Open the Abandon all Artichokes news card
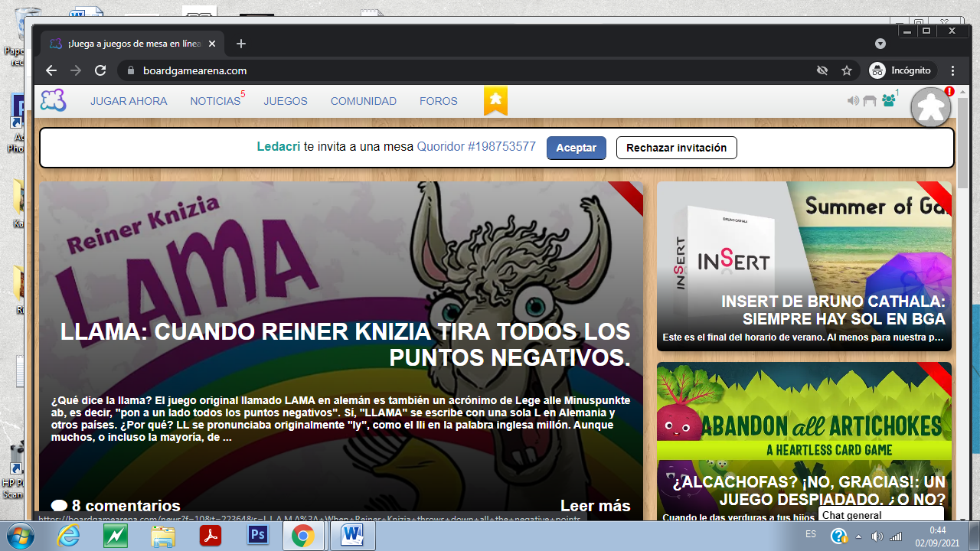980x551 pixels. 804,441
